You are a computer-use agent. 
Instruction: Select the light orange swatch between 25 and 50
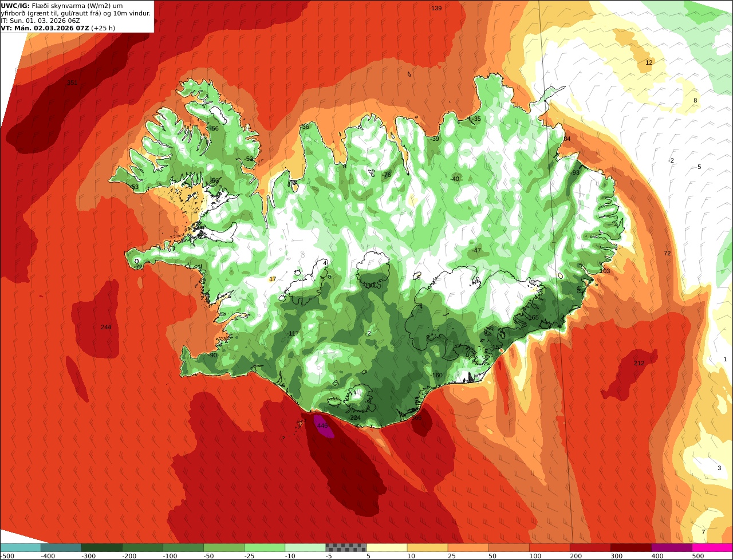coord(468,547)
